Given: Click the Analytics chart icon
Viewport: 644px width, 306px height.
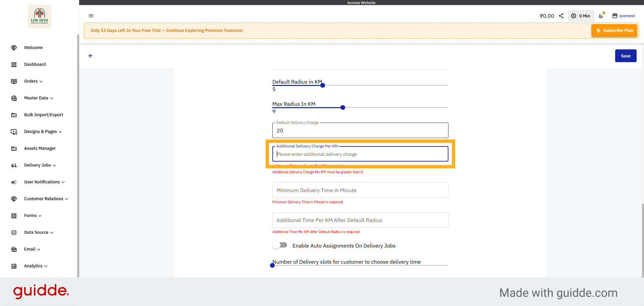Looking at the screenshot, I should point(14,266).
